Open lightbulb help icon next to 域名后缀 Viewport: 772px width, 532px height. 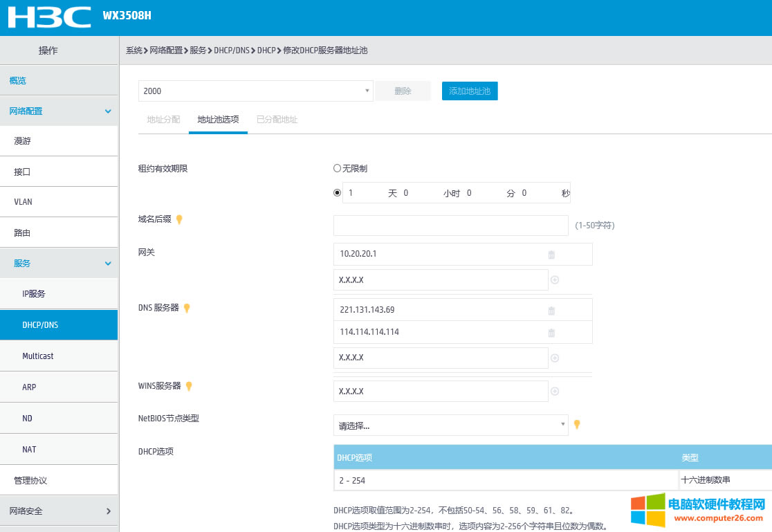click(x=179, y=219)
